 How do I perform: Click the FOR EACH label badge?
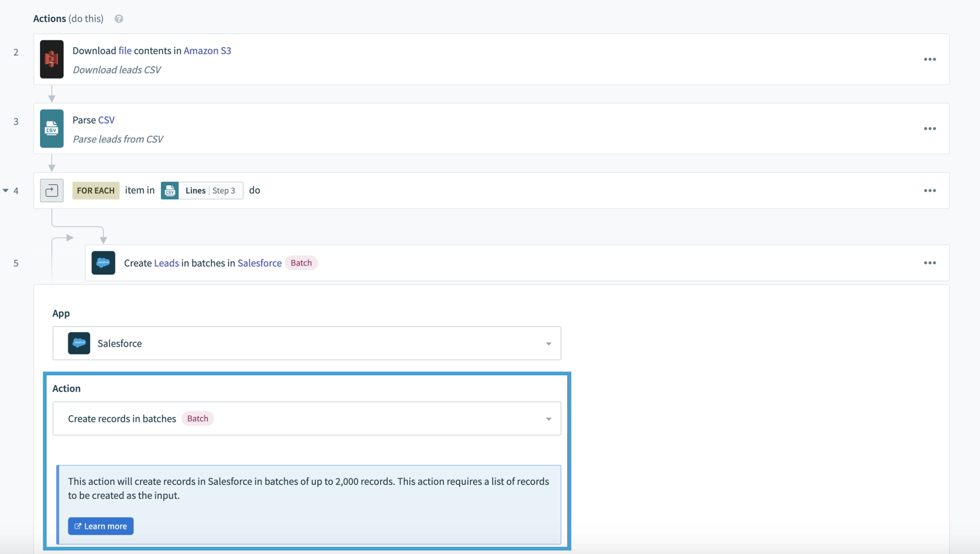(96, 190)
